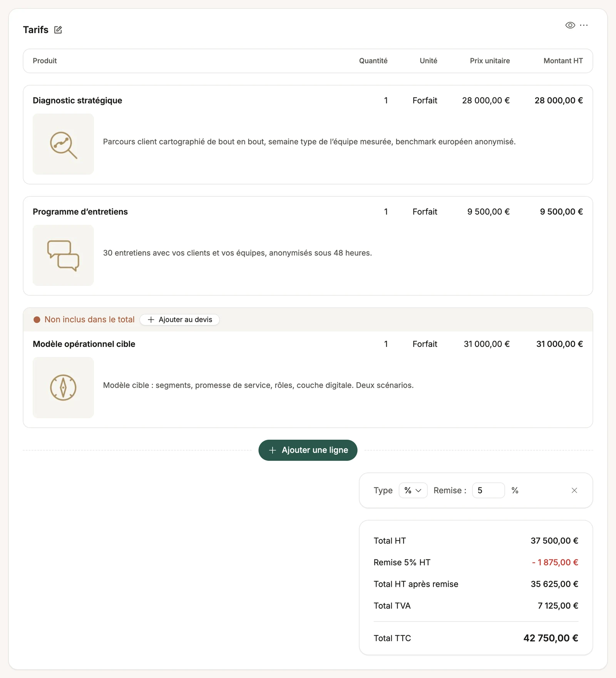The width and height of the screenshot is (616, 678).
Task: Click the Total TVA 7 125,00 € value
Action: click(x=558, y=606)
